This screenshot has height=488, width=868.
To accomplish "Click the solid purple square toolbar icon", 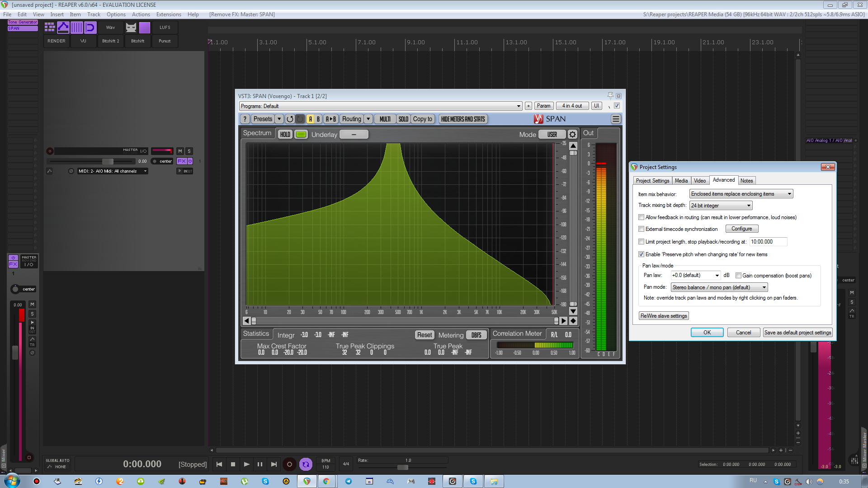I will (145, 28).
